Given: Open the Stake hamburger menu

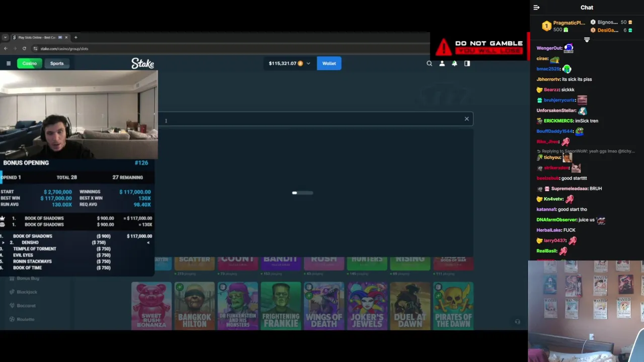Looking at the screenshot, I should click(9, 63).
